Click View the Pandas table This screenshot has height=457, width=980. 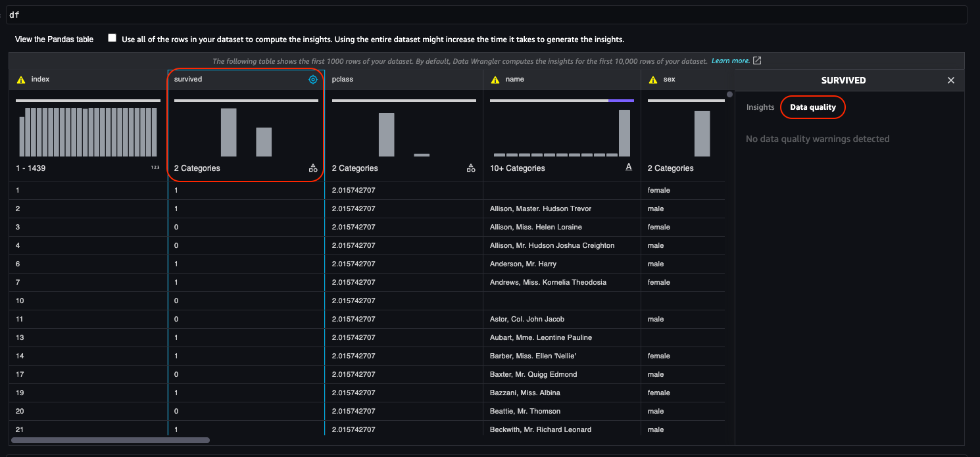tap(55, 39)
